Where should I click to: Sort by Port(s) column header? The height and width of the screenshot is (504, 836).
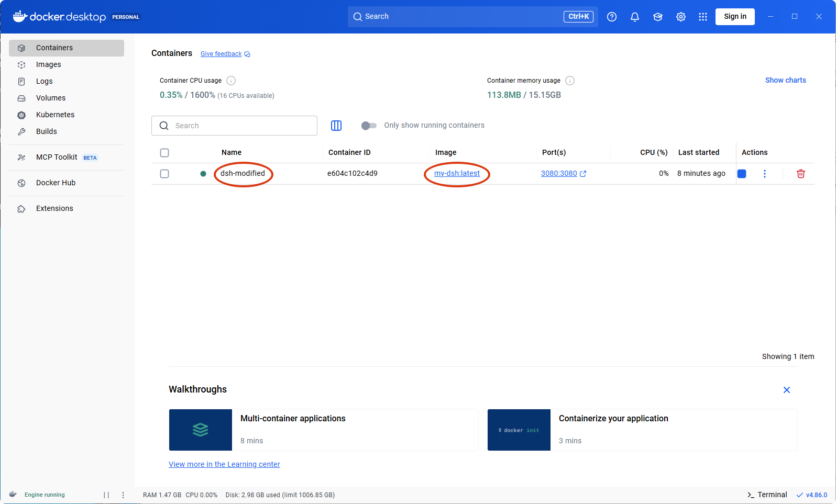554,152
